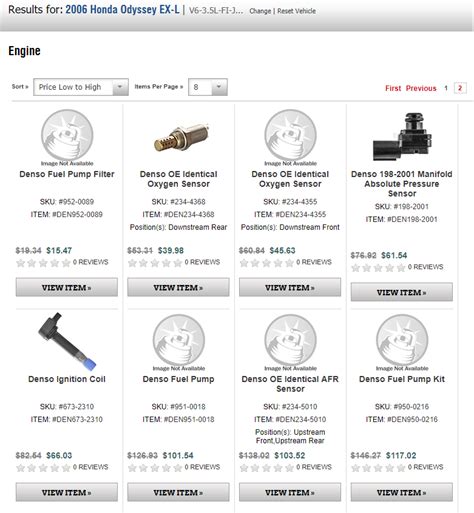Click the Denso Fuel Pump title for SKU 951-0018
474x513 pixels.
(x=178, y=379)
